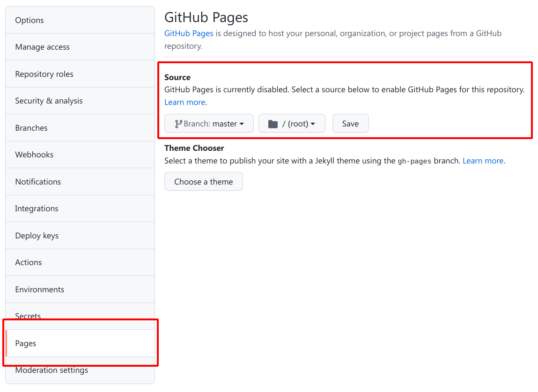Click Learn more in Theme Chooser section
The height and width of the screenshot is (392, 538).
482,161
